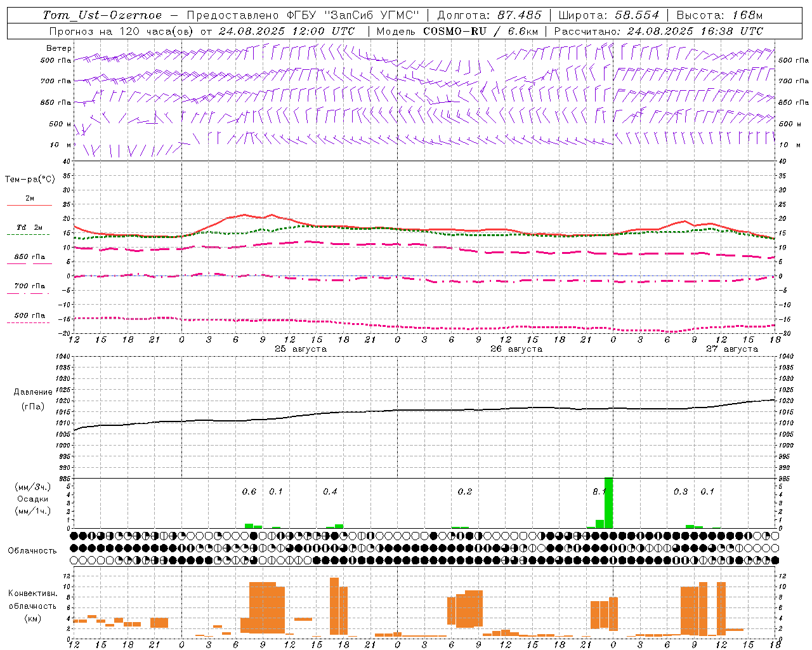
Task: Click the 26 августа date label
Action: [516, 349]
